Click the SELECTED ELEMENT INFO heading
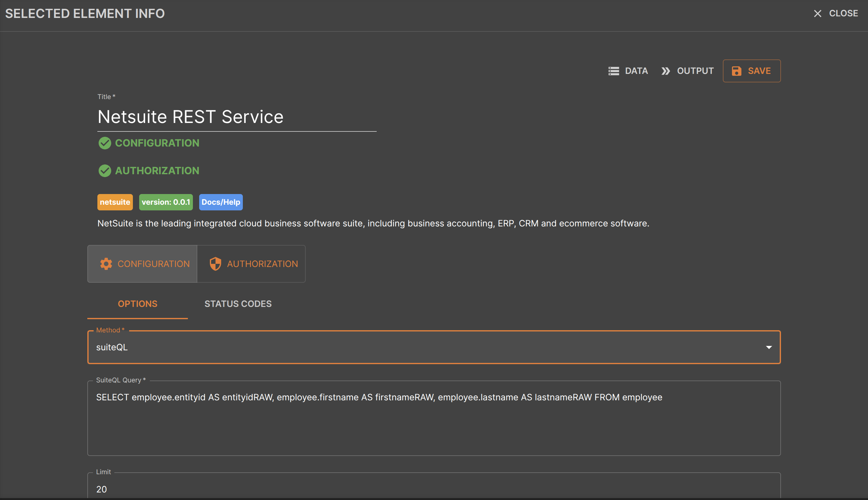The height and width of the screenshot is (500, 868). click(x=85, y=14)
